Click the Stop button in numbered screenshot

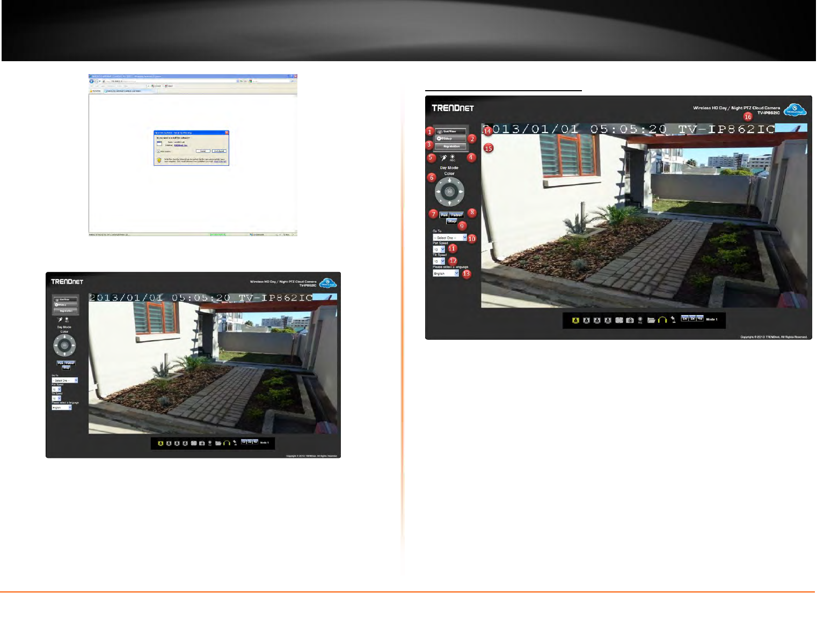point(452,221)
